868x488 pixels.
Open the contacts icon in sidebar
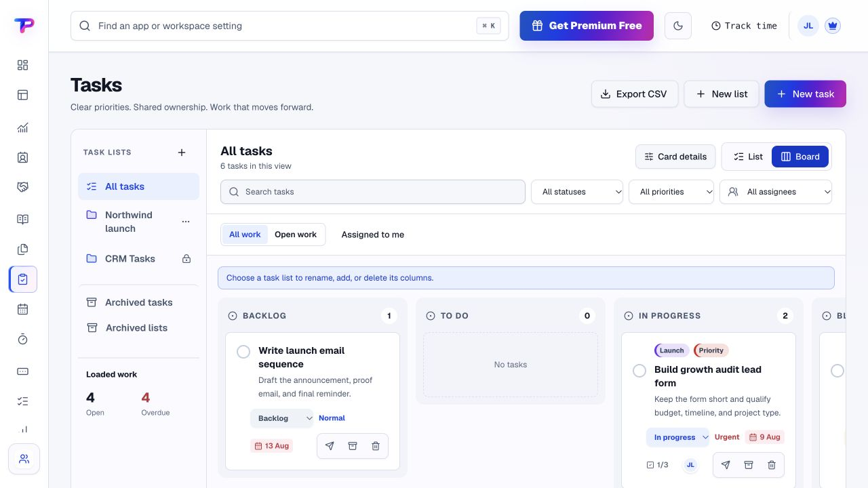point(22,157)
